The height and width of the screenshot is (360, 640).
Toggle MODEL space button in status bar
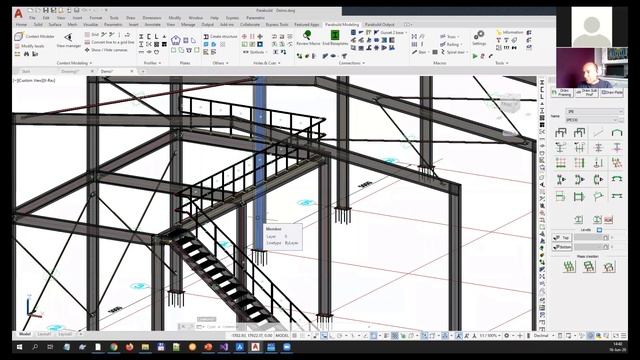282,336
